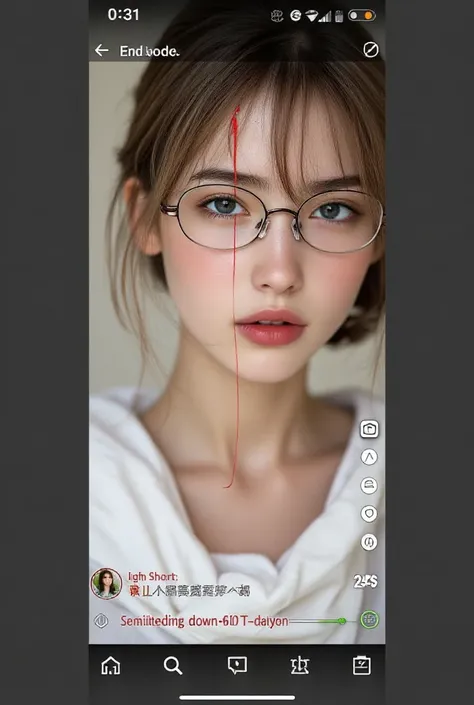474x705 pixels.
Task: Tap the End bode title text
Action: [x=149, y=51]
